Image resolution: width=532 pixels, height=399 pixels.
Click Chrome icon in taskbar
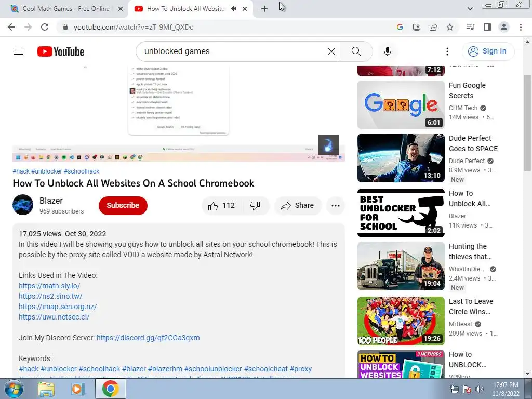point(111,389)
